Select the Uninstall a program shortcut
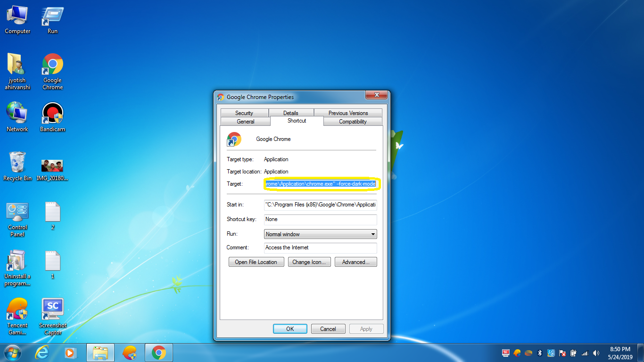 (17, 268)
